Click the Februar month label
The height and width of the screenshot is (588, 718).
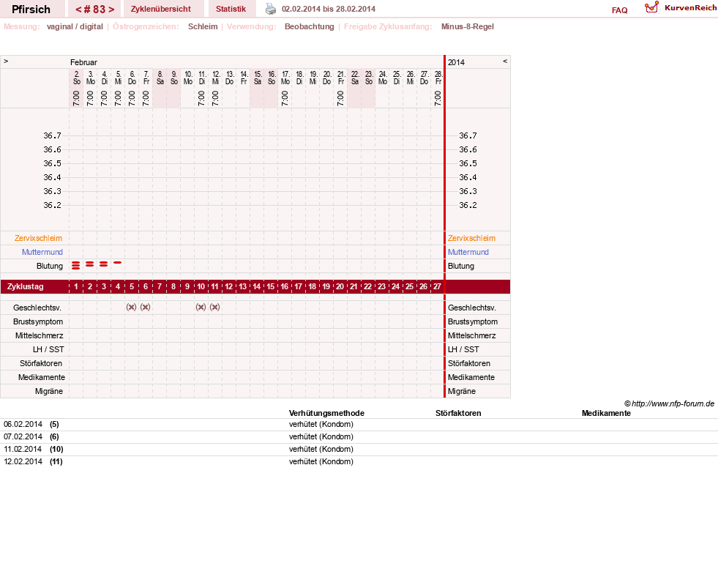point(83,62)
